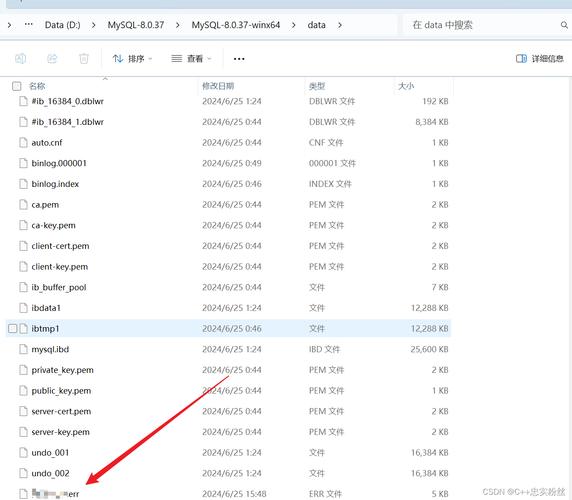Toggle the details pane (详细信息)
572x500 pixels.
pos(540,59)
